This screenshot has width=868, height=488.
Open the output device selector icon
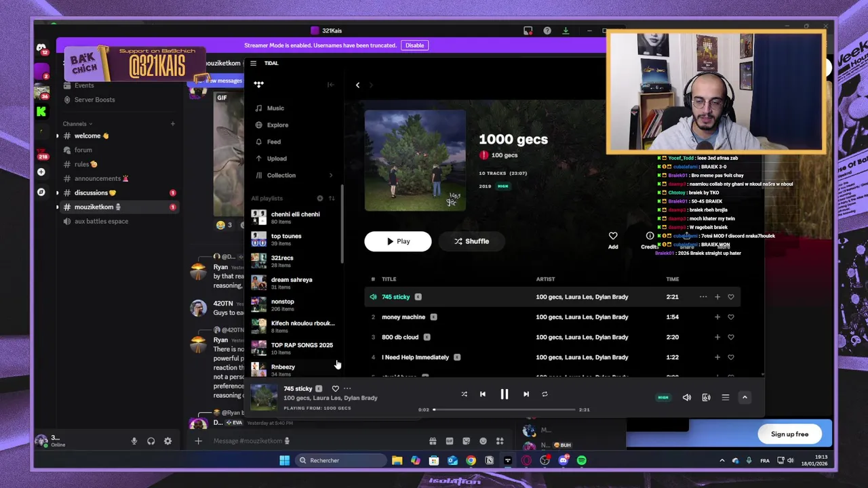706,398
